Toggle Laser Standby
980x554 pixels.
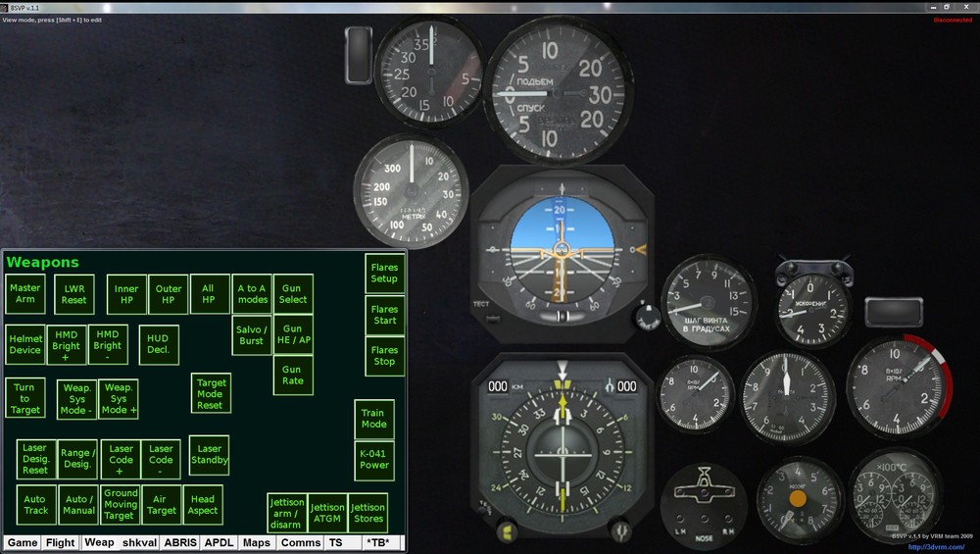[210, 455]
